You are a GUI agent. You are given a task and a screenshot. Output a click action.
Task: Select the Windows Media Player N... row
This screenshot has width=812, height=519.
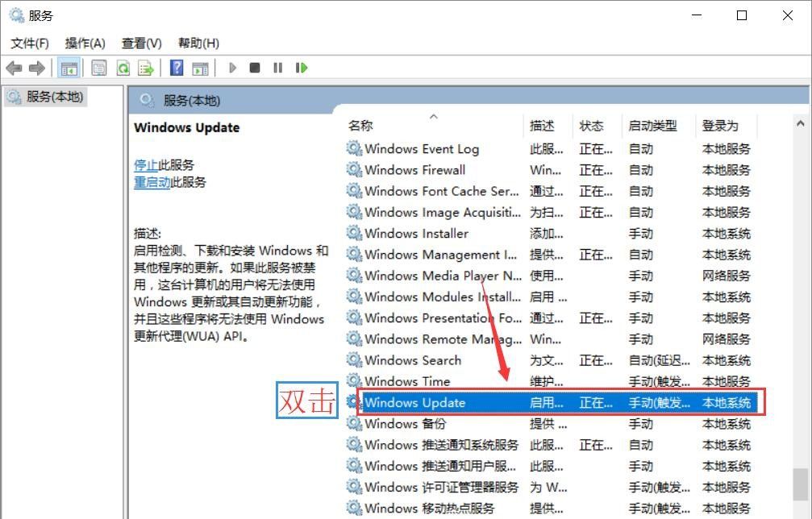click(x=552, y=276)
